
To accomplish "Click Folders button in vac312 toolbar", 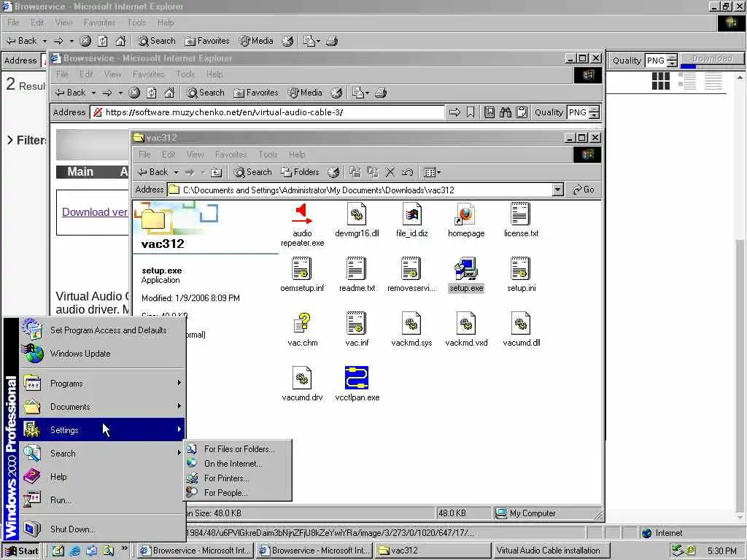I will click(300, 172).
